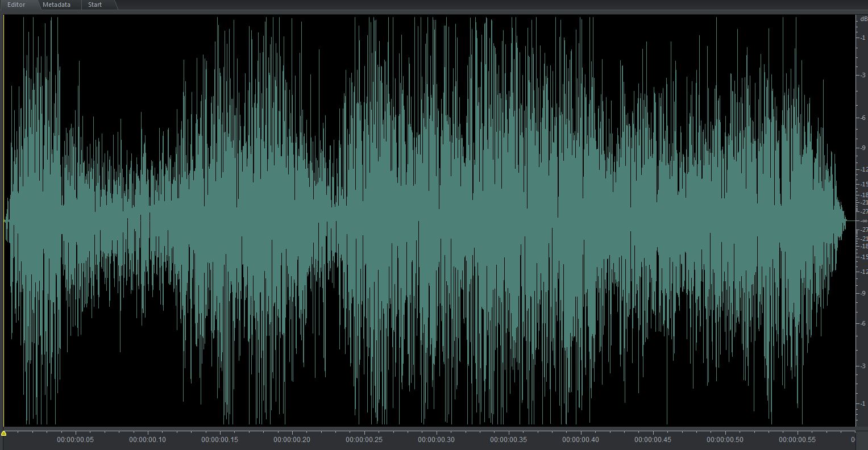The image size is (868, 450).
Task: Select the Start tab
Action: (95, 5)
